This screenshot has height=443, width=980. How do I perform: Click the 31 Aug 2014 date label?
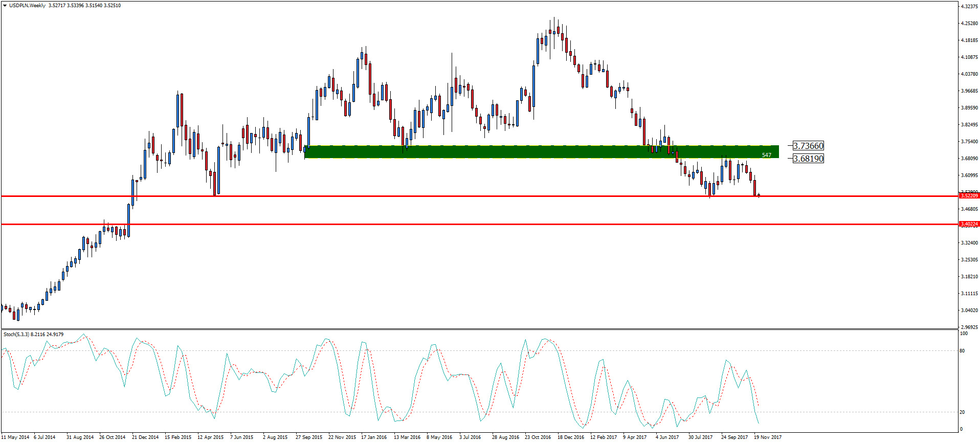click(80, 437)
